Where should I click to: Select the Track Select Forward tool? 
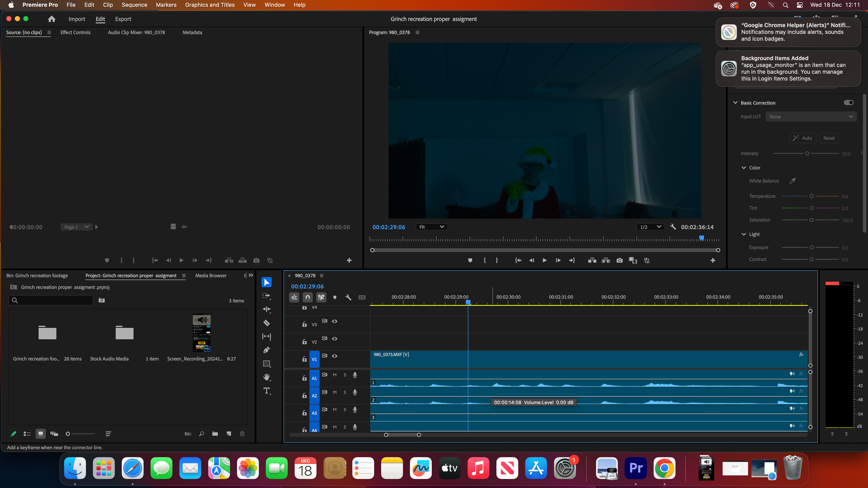[x=266, y=296]
